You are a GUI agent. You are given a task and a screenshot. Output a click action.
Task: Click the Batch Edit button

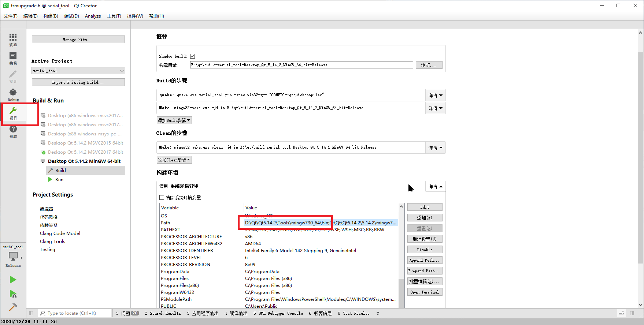pos(425,281)
